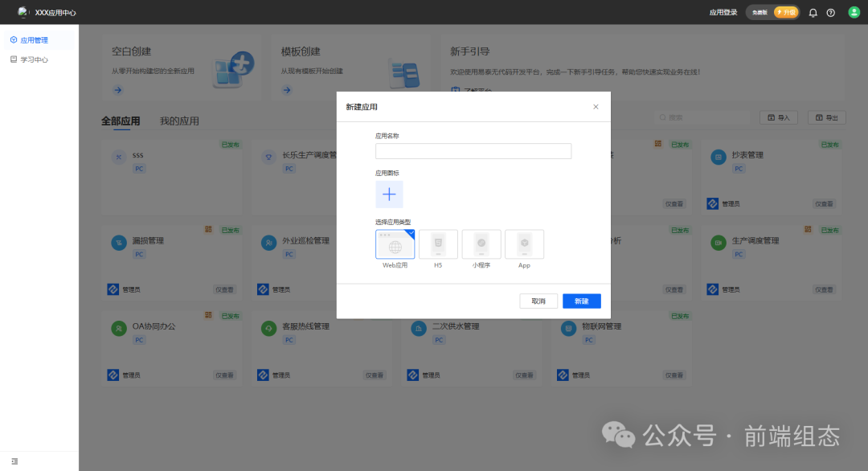This screenshot has height=471, width=868.
Task: Open the 长乐生产调度管理 app icon
Action: (x=268, y=158)
